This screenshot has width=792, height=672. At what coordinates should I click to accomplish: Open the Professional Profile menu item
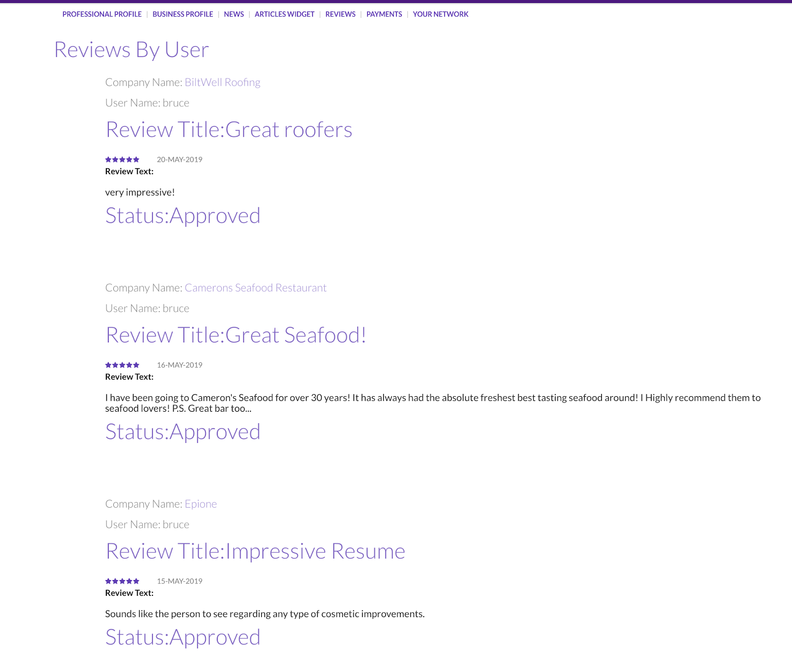coord(102,14)
